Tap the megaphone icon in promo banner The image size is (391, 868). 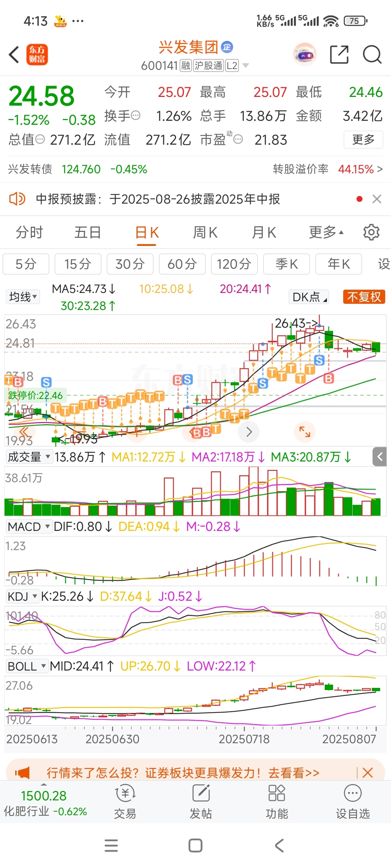tap(22, 773)
